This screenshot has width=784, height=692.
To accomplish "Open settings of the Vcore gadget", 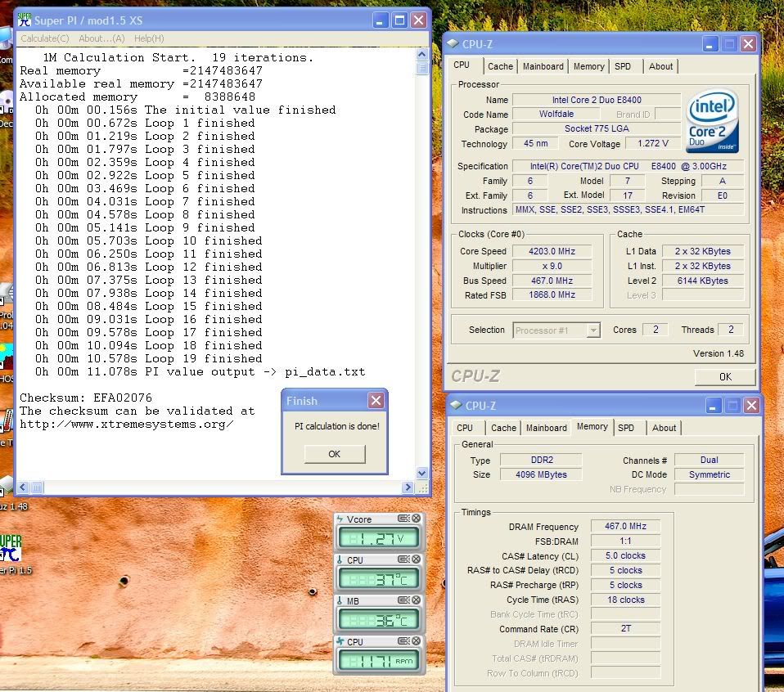I will 403,519.
